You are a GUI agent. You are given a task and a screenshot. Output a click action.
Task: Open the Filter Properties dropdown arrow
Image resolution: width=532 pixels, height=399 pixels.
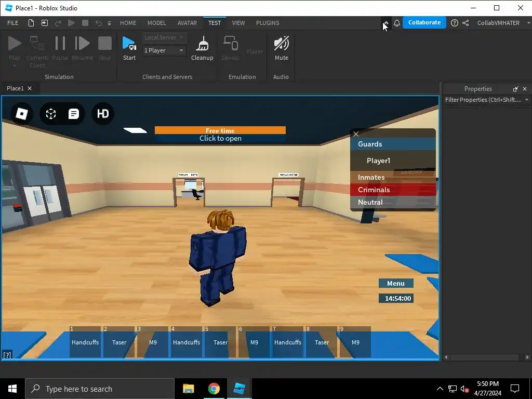tap(527, 100)
